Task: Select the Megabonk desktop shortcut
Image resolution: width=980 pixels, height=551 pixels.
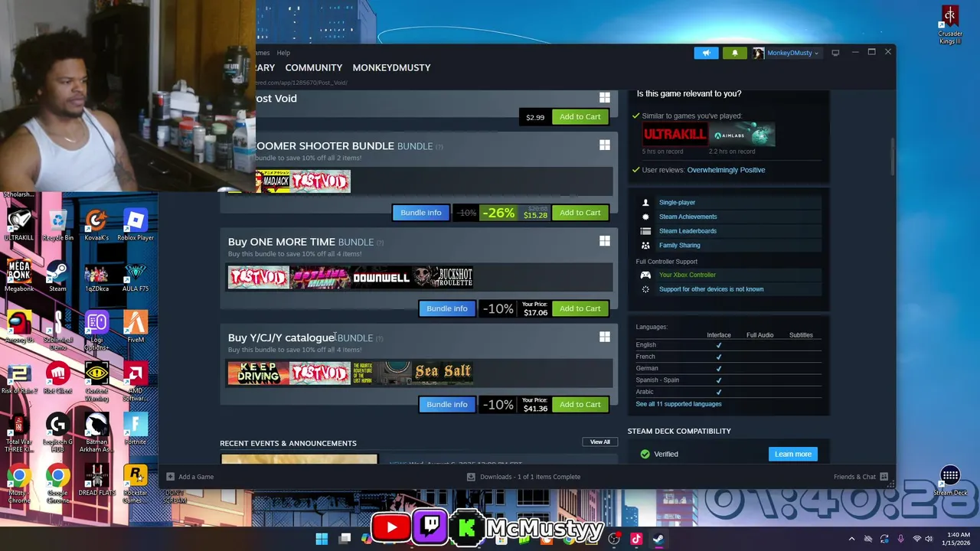Action: click(x=19, y=277)
